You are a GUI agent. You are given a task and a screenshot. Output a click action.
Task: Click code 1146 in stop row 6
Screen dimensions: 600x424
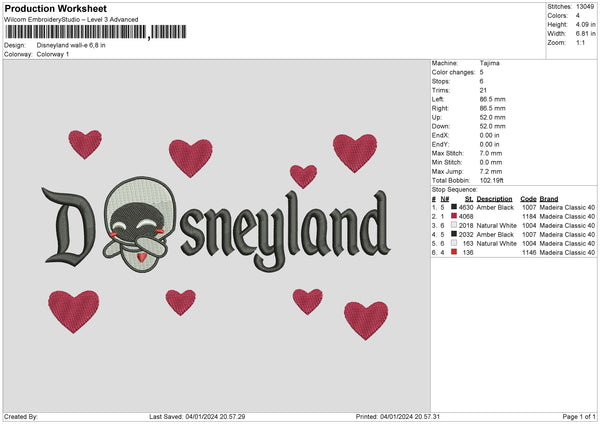529,253
